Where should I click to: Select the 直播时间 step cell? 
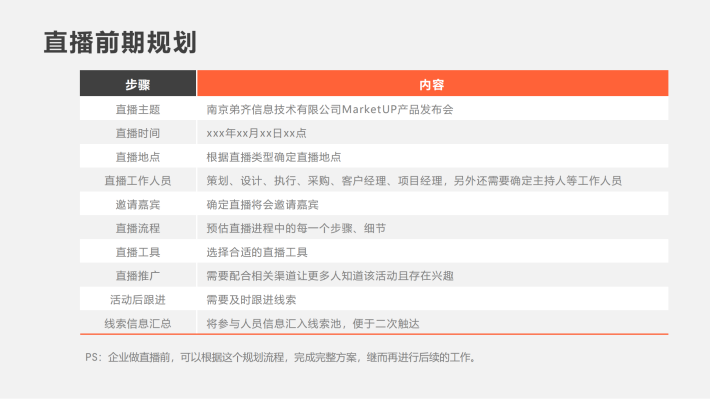pyautogui.click(x=138, y=133)
